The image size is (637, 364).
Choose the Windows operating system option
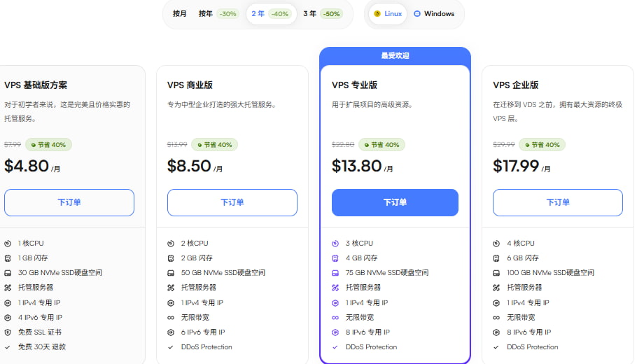[x=434, y=14]
